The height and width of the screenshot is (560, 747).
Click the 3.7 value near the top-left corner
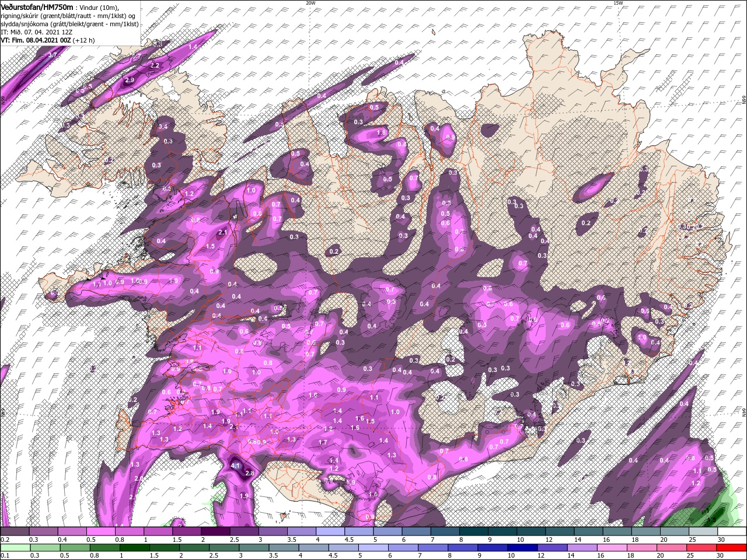click(x=52, y=55)
